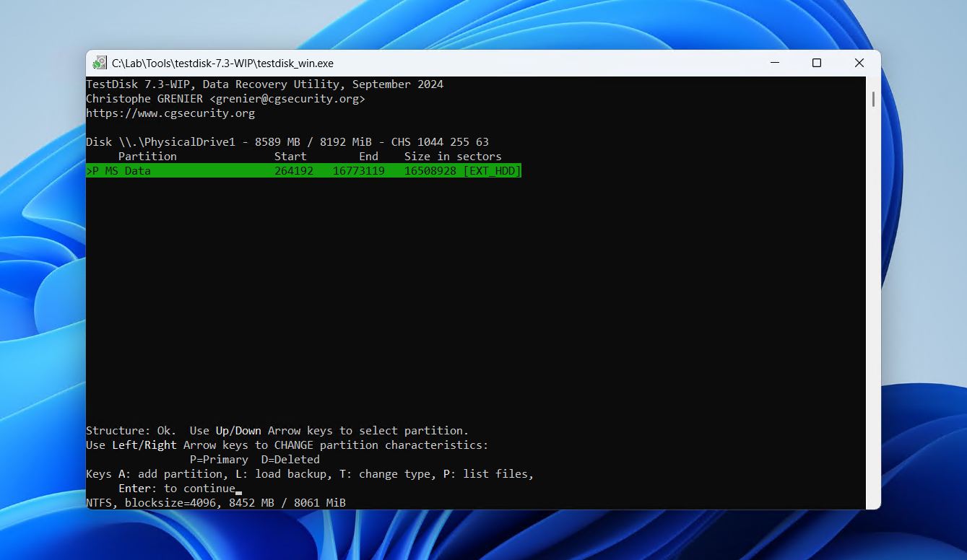Screen dimensions: 967x560
Task: Click the Size in sectors column header
Action: pos(453,156)
